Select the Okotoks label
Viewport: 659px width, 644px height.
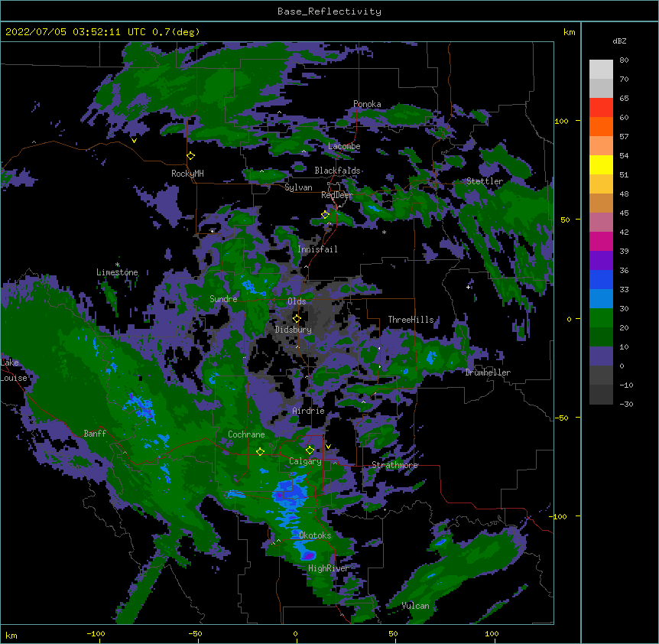(x=315, y=535)
